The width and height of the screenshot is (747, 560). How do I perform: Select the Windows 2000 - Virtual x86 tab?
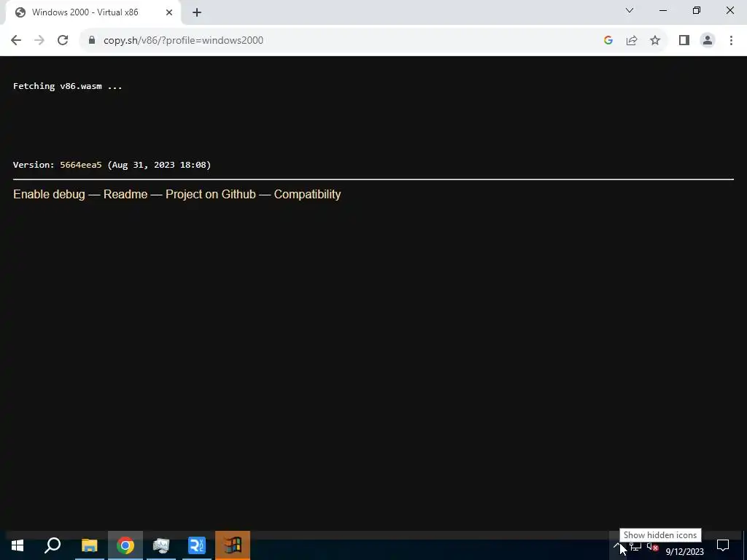[93, 13]
